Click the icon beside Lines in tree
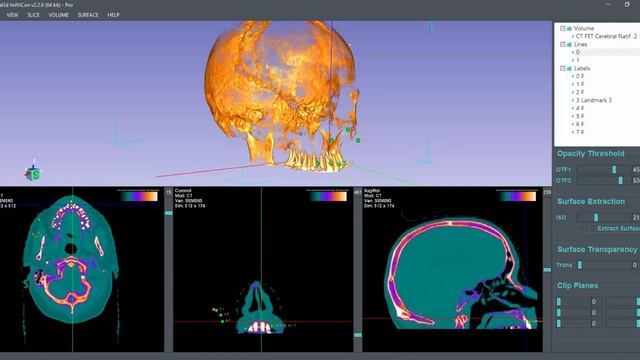 point(569,44)
